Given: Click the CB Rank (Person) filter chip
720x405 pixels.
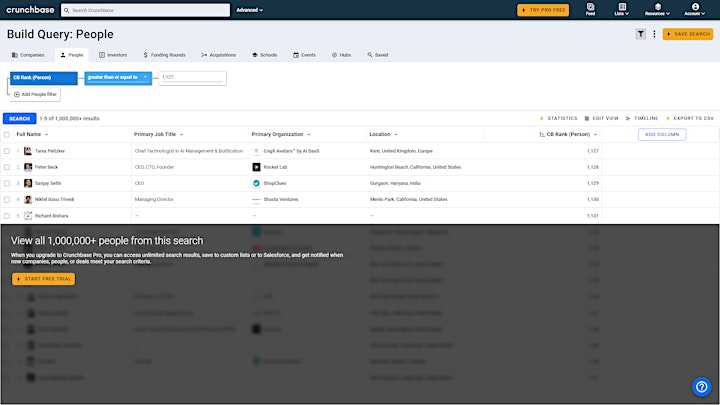Looking at the screenshot, I should (44, 78).
